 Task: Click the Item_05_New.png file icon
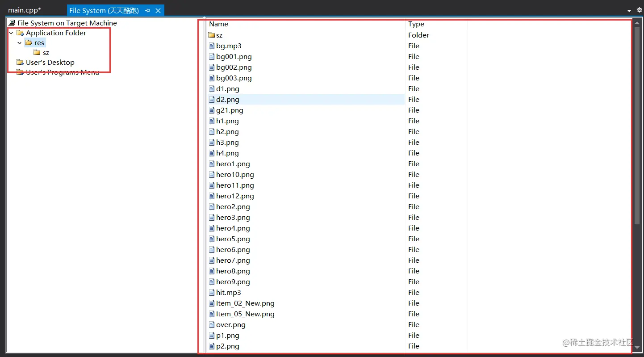tap(212, 314)
